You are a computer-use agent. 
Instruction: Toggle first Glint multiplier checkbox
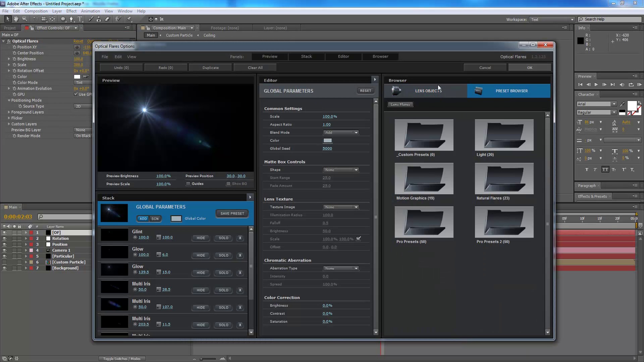pos(159,237)
